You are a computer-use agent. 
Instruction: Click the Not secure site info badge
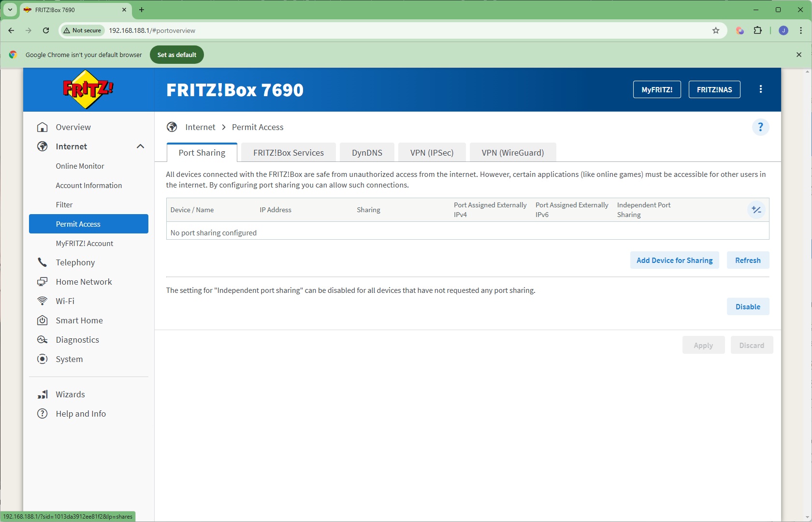coord(82,30)
